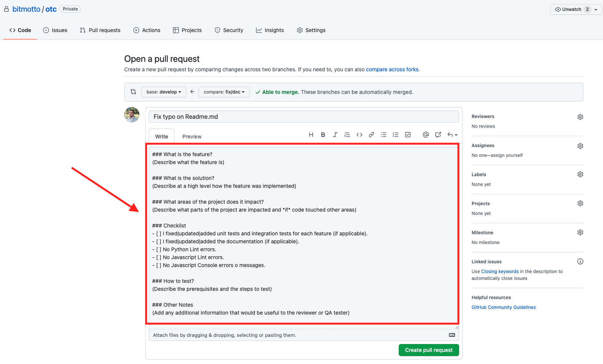Click the pull request title field
The width and height of the screenshot is (603, 364).
pyautogui.click(x=304, y=117)
